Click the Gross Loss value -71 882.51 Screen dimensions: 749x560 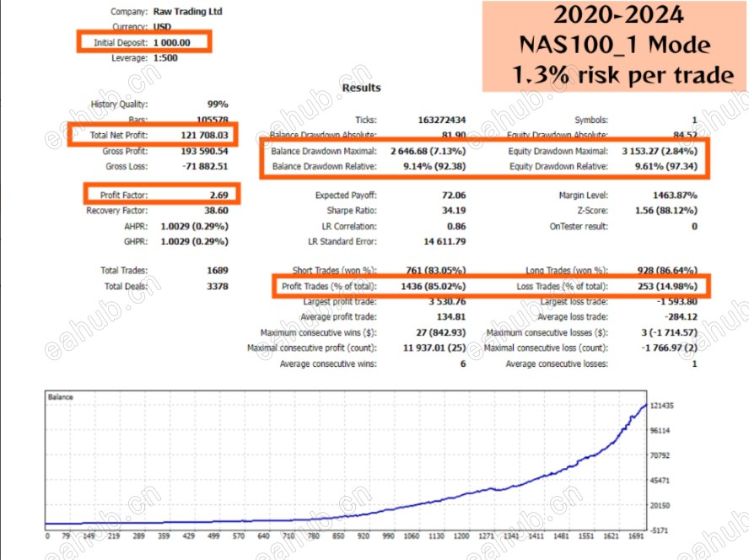(206, 166)
